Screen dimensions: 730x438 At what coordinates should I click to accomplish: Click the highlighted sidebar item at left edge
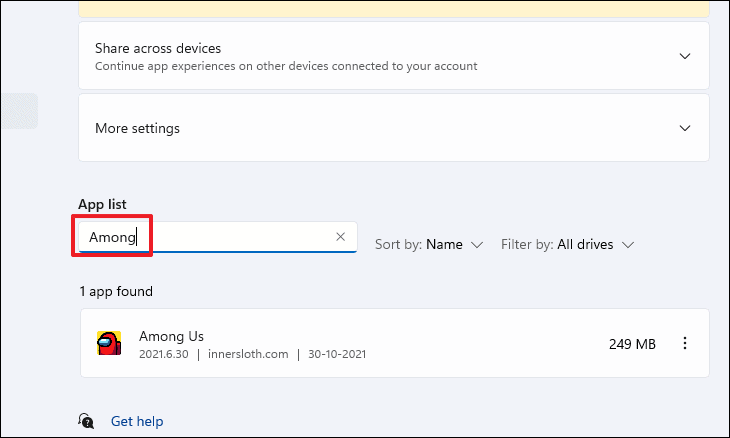point(19,111)
